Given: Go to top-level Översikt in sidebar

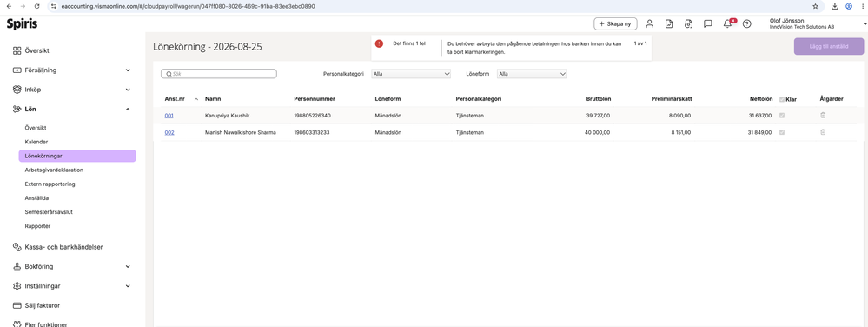Looking at the screenshot, I should click(x=37, y=50).
